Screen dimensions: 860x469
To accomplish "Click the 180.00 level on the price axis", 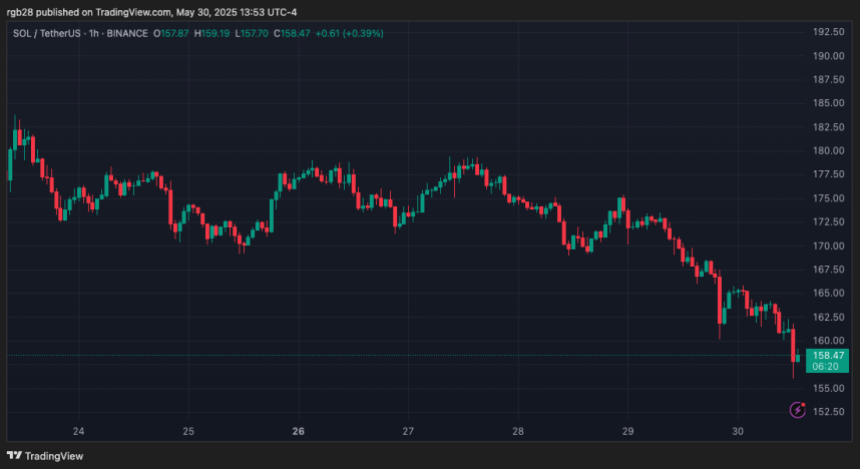I will tap(829, 151).
